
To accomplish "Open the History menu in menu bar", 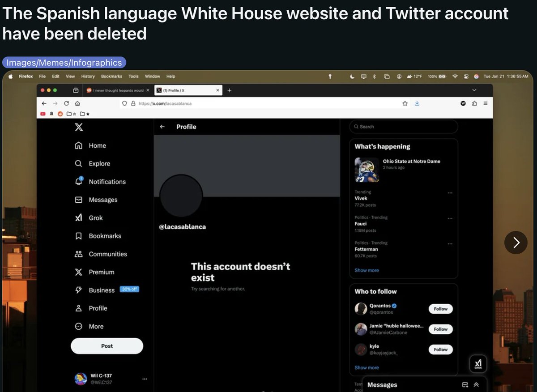I will 88,77.
